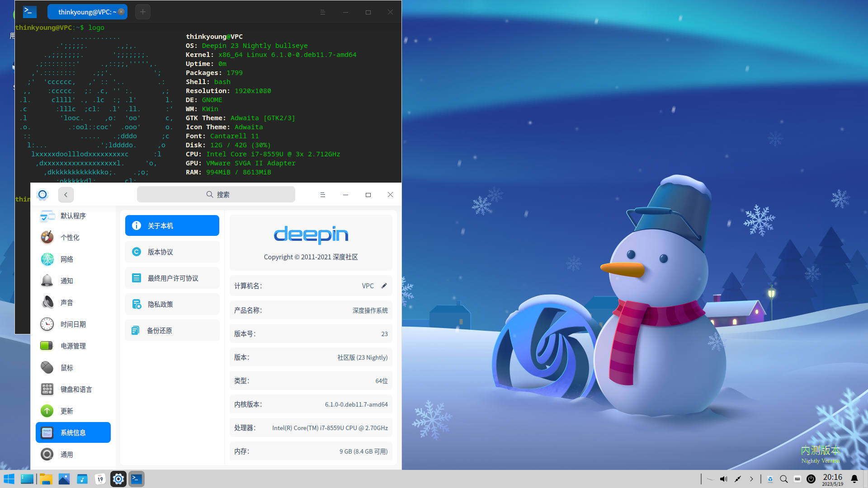
Task: Close the thinkyoung@VPC terminal tab
Action: pos(121,12)
